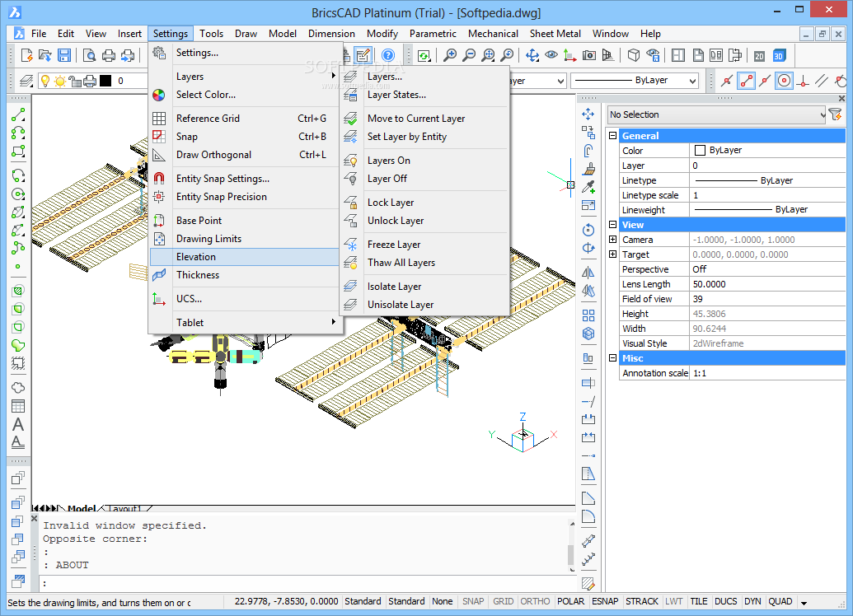Click the Color ByLayer swatch in properties
The width and height of the screenshot is (853, 616).
[x=701, y=150]
